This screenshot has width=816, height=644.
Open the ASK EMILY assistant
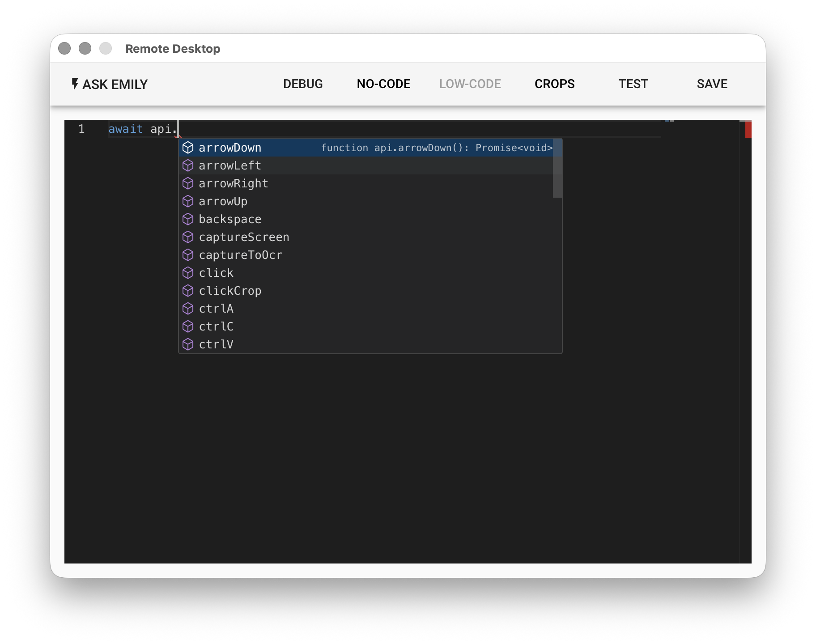click(x=110, y=84)
